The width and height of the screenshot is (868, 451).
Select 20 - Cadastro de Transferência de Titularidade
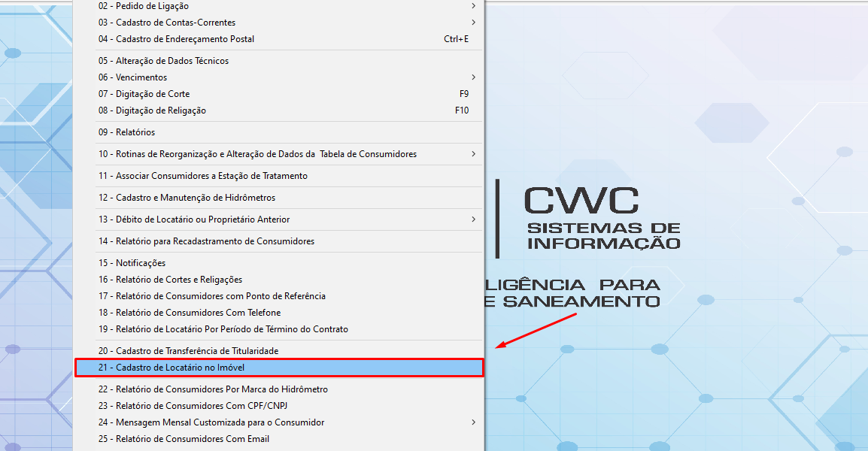pos(188,351)
